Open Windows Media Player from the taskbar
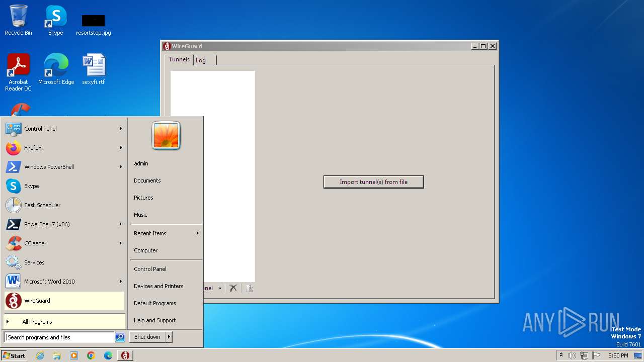 click(74, 355)
